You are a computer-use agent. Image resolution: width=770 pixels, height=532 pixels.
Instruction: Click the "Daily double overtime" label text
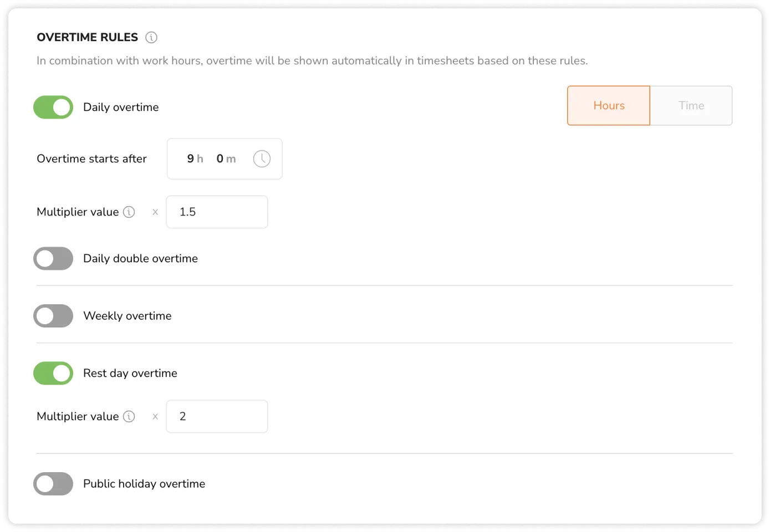[140, 259]
